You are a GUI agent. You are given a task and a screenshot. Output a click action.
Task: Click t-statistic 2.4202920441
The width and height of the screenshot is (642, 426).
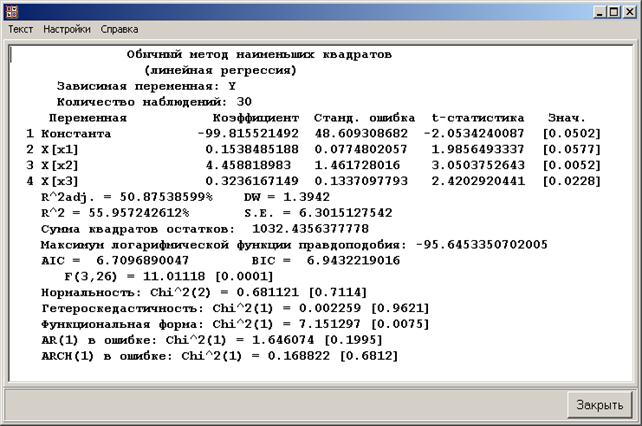point(478,181)
